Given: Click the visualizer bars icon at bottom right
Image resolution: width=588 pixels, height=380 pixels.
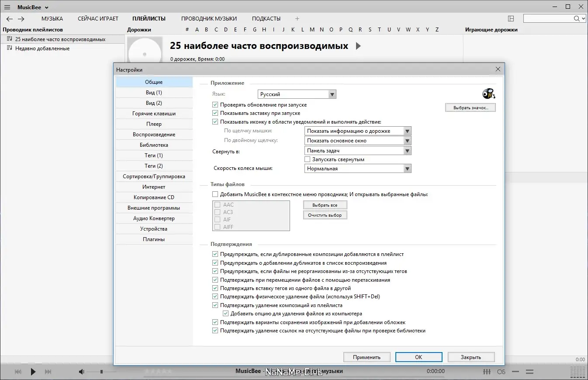Looking at the screenshot, I should (x=578, y=372).
